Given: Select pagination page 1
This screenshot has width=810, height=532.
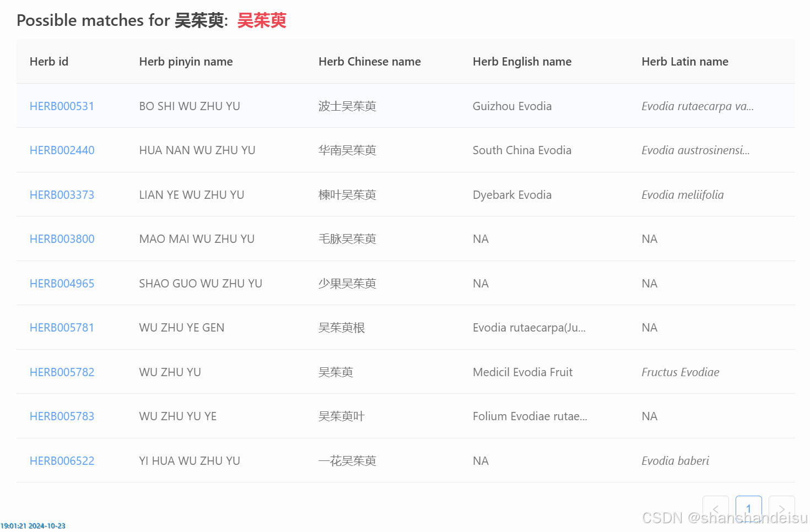Looking at the screenshot, I should tap(749, 509).
